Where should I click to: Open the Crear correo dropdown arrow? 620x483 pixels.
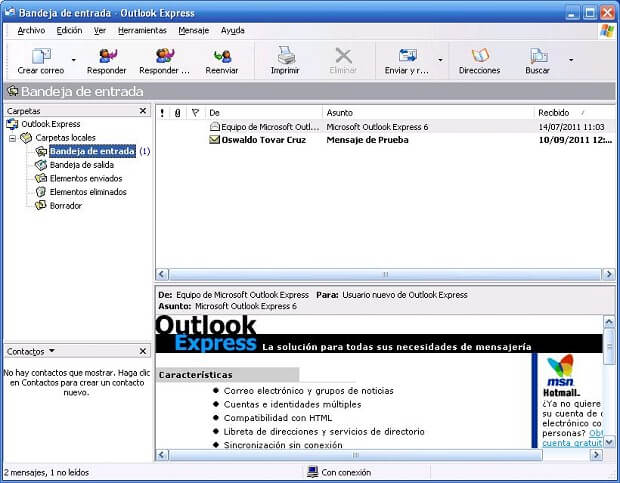[x=73, y=60]
